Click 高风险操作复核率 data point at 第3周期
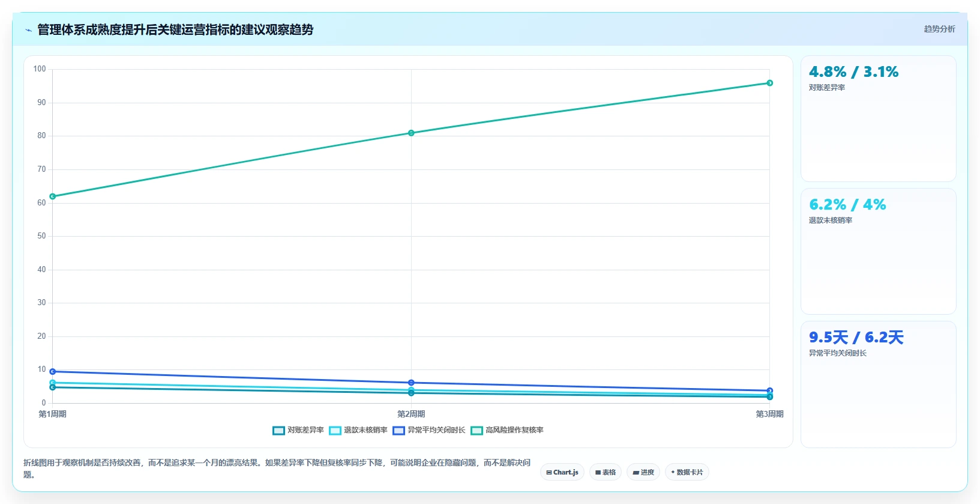Viewport: 980px width, 504px height. pyautogui.click(x=769, y=83)
